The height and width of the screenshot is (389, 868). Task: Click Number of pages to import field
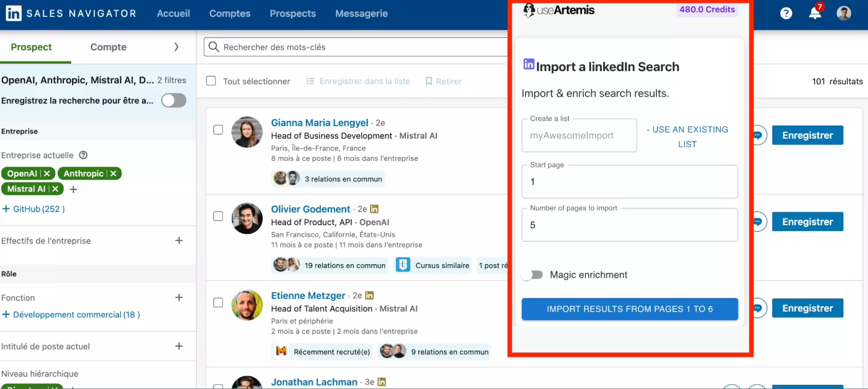pos(630,225)
